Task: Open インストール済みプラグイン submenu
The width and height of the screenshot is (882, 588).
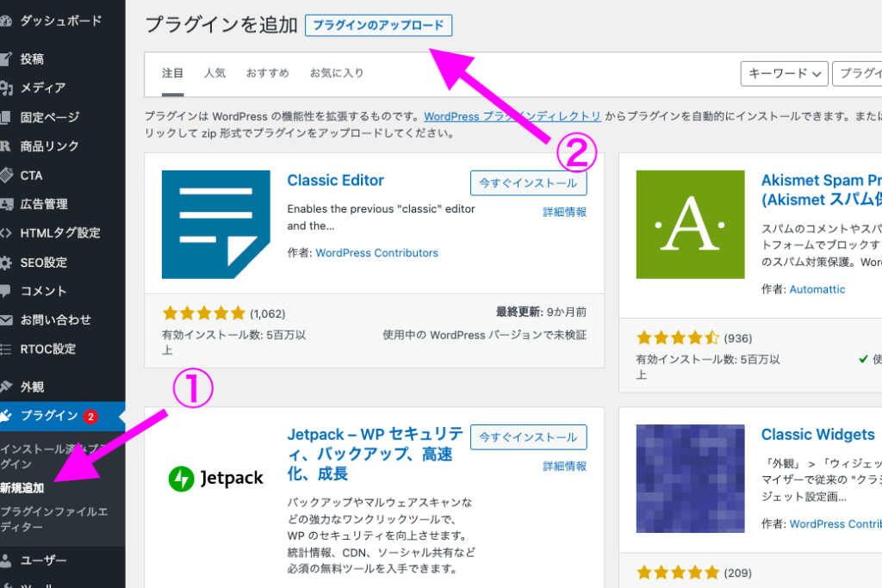Action: [53, 456]
